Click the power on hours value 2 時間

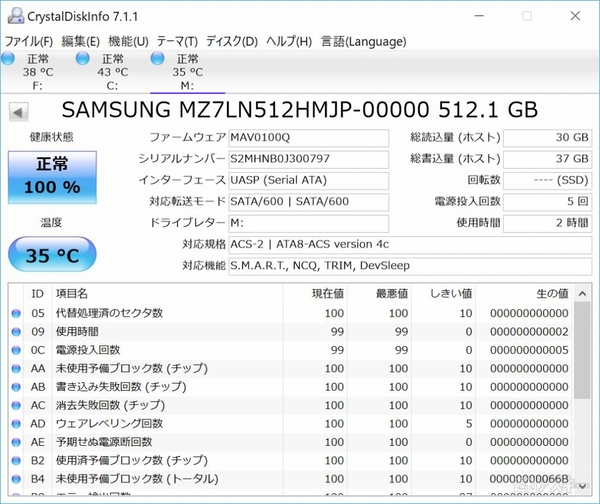pos(547,223)
